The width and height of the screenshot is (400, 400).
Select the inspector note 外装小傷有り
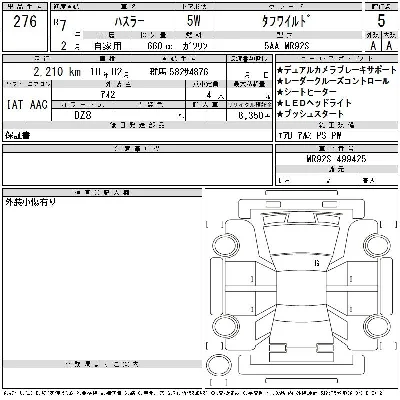tap(30, 202)
